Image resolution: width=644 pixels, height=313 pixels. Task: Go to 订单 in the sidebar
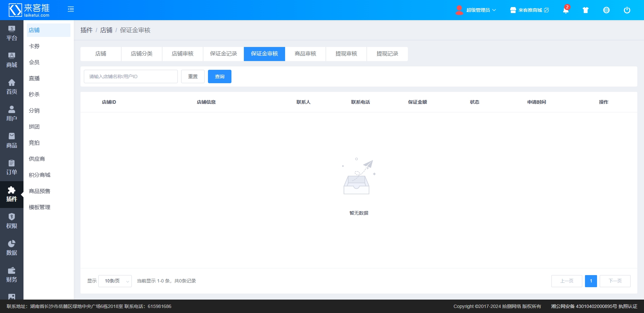(x=12, y=168)
